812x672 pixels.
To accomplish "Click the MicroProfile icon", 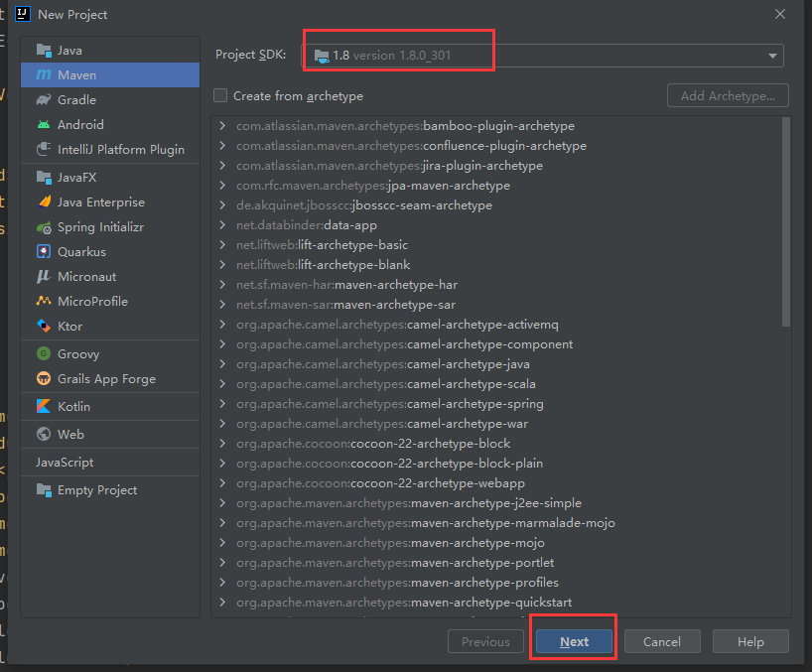I will [44, 301].
